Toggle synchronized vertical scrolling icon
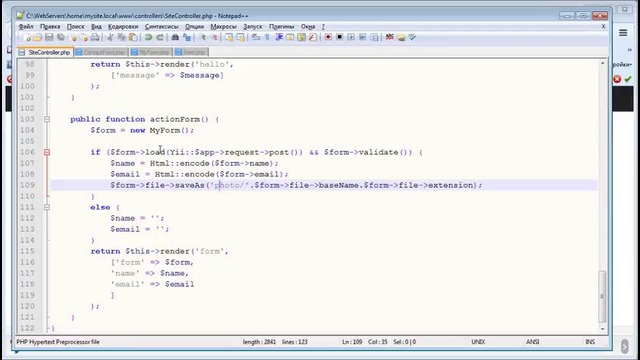Screen dimensions: 640x360 pos(229,38)
